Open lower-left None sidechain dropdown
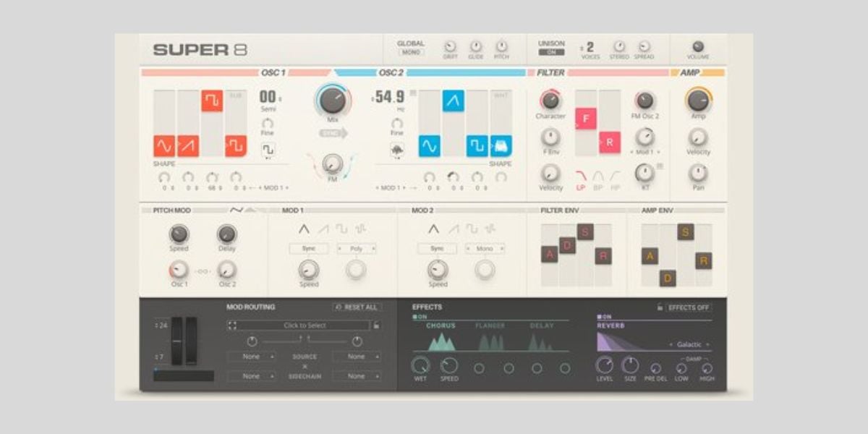 coord(251,376)
